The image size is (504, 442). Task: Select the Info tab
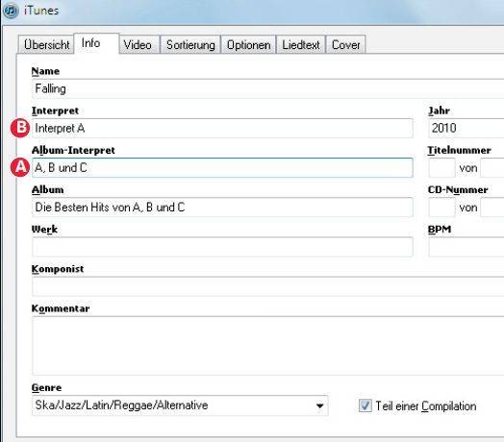96,43
